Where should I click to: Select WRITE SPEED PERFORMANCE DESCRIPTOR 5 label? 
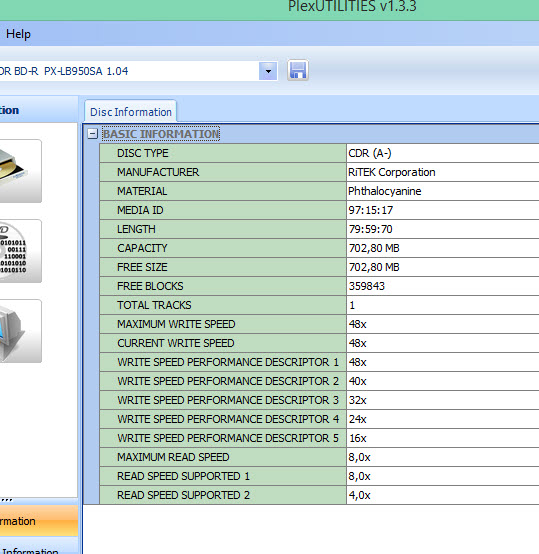click(x=228, y=438)
